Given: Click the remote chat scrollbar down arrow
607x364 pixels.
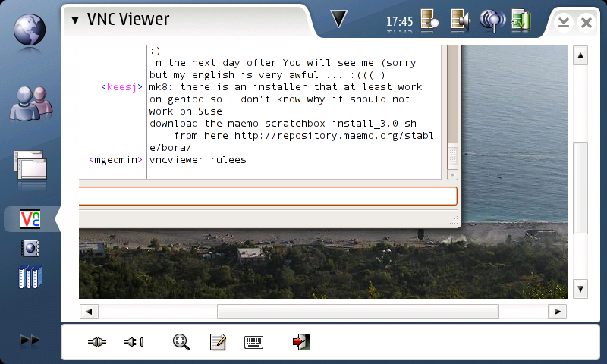Looking at the screenshot, I should click(x=452, y=175).
